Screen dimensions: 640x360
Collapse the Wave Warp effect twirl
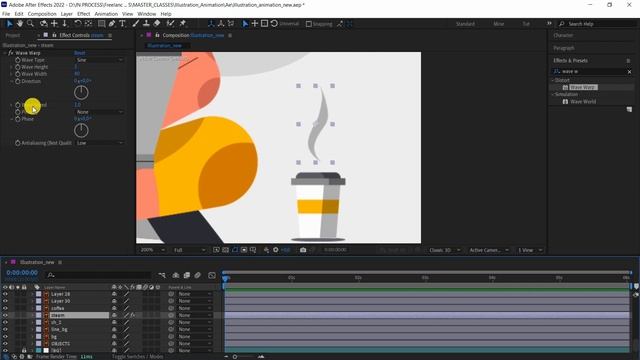(5, 53)
